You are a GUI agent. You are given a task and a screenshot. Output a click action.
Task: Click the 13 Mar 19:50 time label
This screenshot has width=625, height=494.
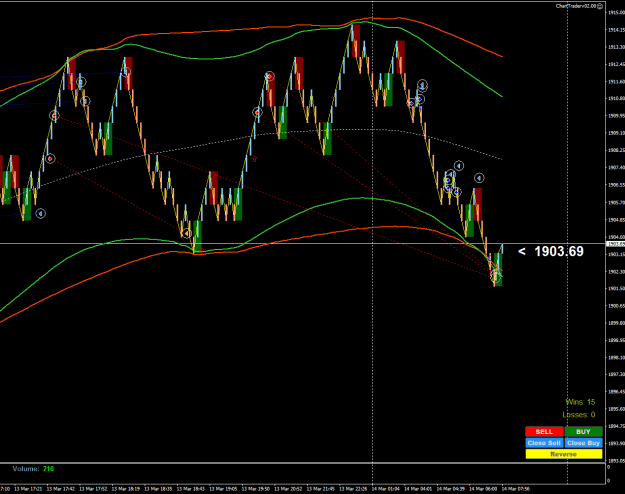(x=256, y=489)
